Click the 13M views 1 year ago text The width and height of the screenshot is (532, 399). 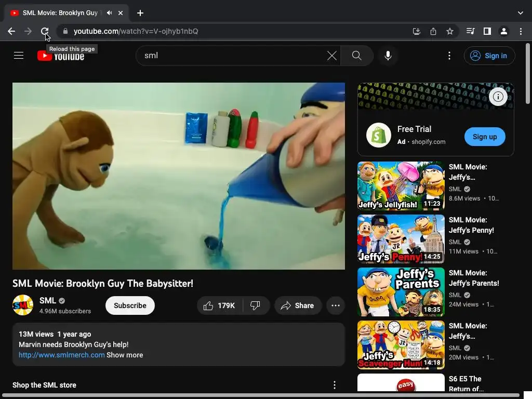(x=55, y=334)
